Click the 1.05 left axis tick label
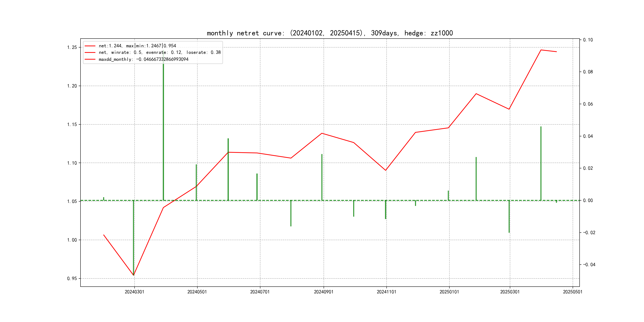 point(72,202)
